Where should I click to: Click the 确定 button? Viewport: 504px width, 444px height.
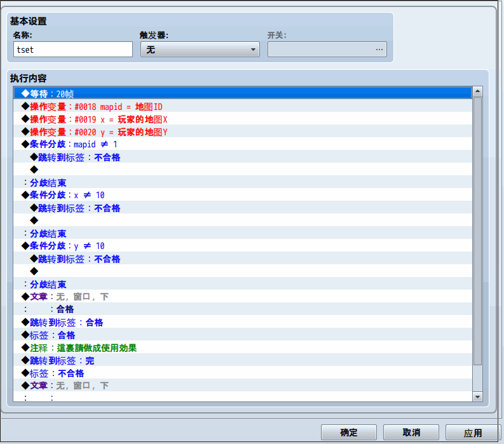(x=349, y=433)
